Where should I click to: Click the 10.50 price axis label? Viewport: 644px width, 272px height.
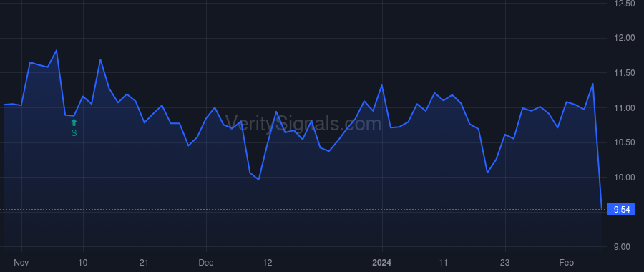tap(624, 142)
